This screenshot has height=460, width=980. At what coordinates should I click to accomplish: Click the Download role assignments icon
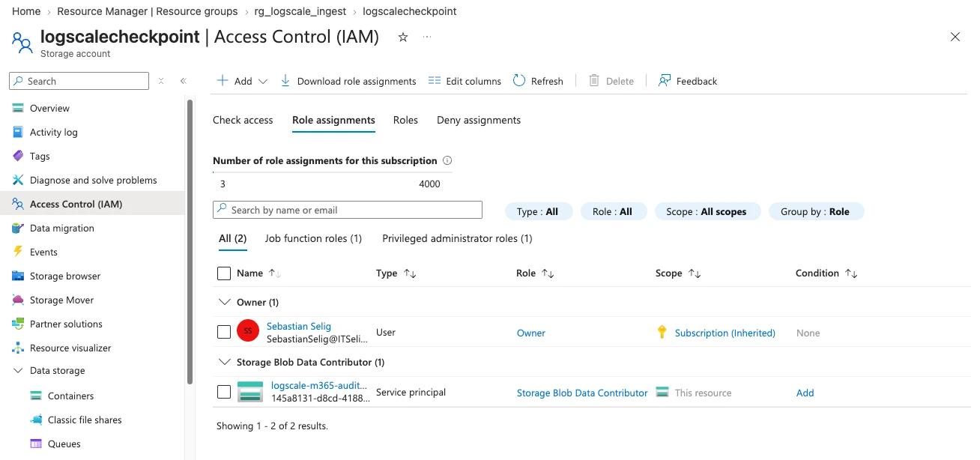click(x=285, y=81)
